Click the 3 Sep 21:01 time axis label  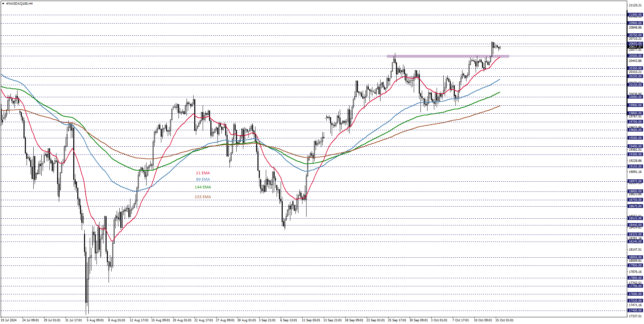coord(267,320)
